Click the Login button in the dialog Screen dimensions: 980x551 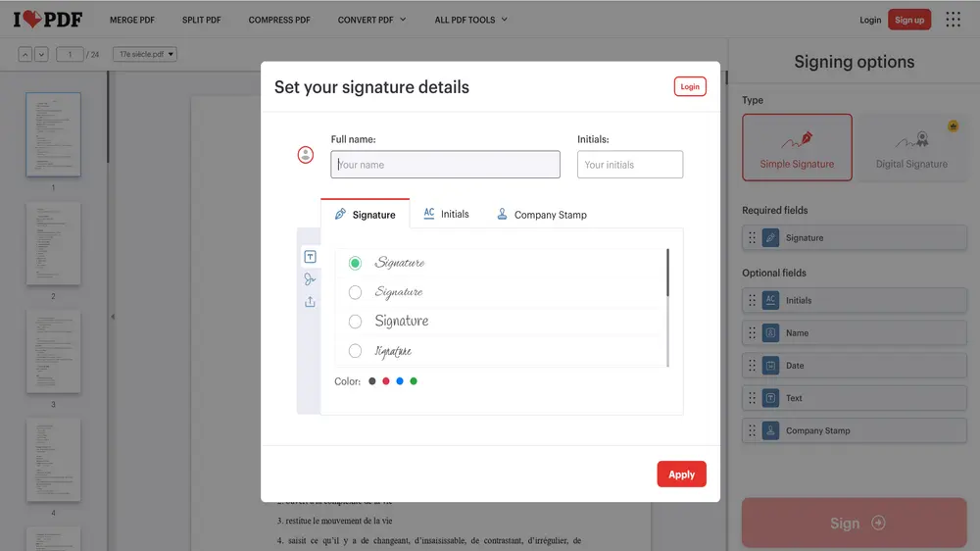[690, 86]
